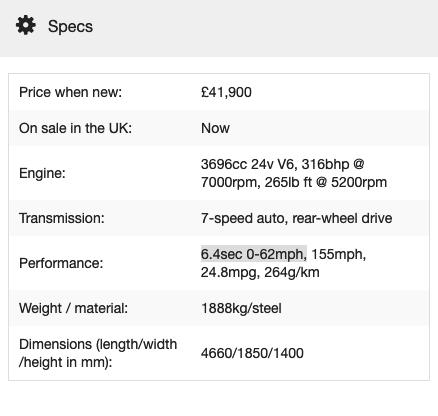
Task: Click the 155mph top speed text
Action: [339, 254]
